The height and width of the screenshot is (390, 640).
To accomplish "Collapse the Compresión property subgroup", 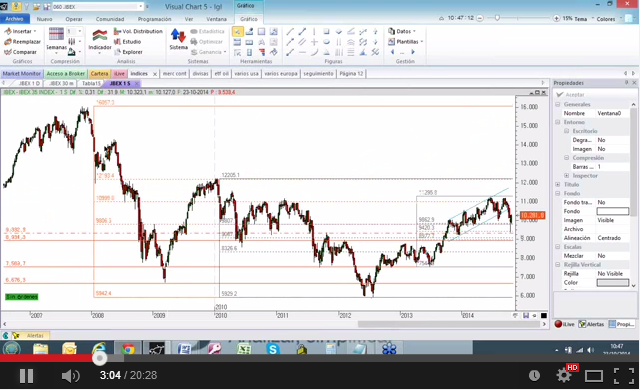I will tap(567, 158).
